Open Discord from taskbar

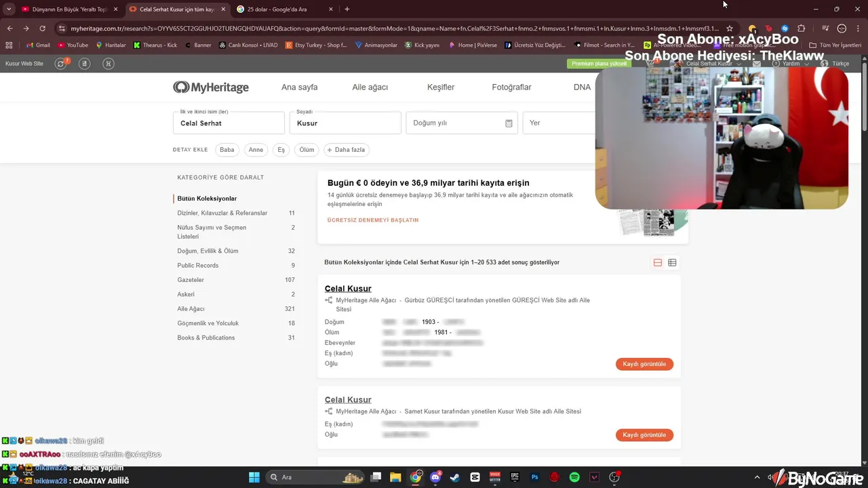click(435, 477)
